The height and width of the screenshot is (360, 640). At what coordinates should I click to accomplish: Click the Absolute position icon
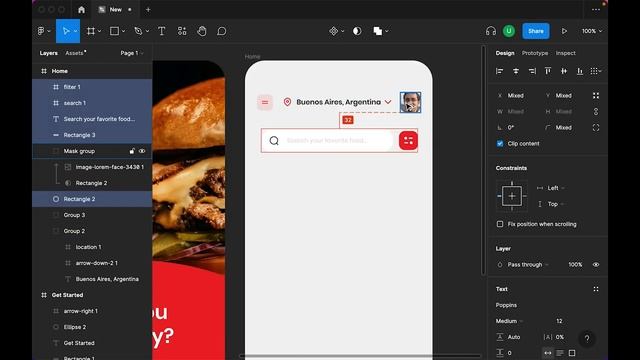596,96
